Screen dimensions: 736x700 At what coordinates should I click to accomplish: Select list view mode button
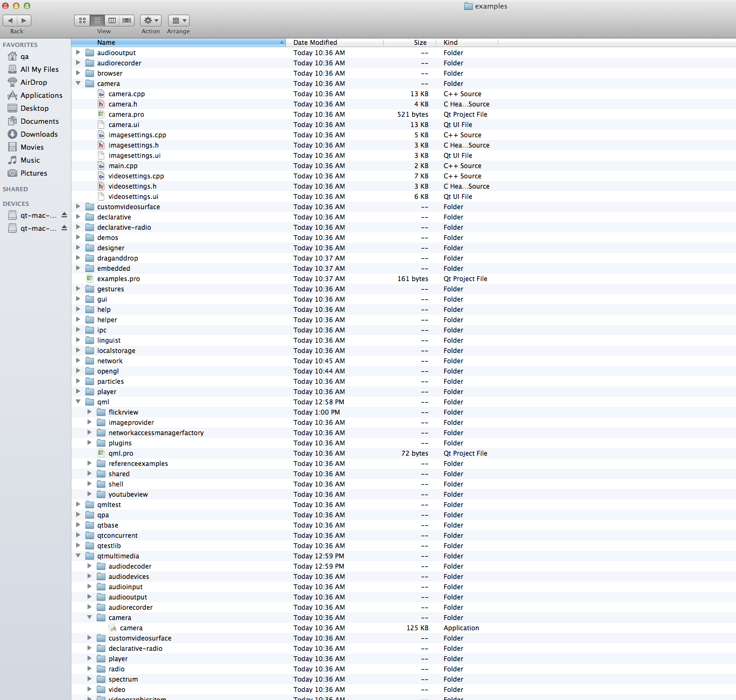tap(97, 21)
